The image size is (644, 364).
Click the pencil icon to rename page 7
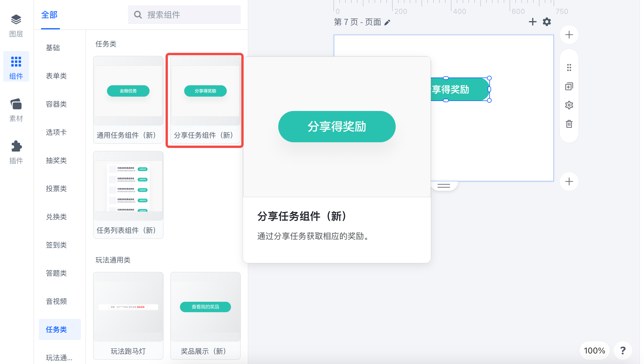387,22
